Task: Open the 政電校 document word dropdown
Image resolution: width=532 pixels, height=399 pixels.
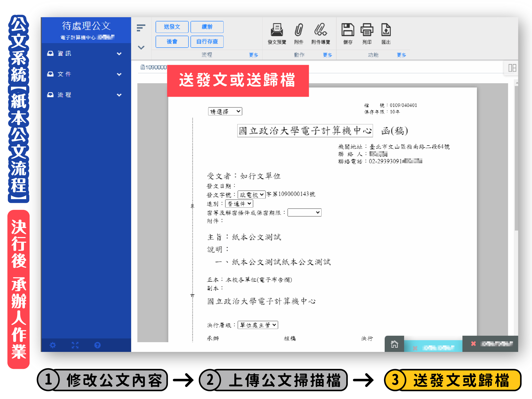Action: click(x=251, y=195)
